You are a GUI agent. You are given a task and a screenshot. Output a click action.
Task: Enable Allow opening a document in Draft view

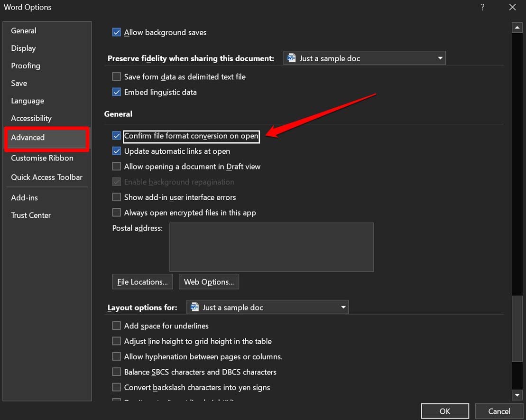pos(116,167)
